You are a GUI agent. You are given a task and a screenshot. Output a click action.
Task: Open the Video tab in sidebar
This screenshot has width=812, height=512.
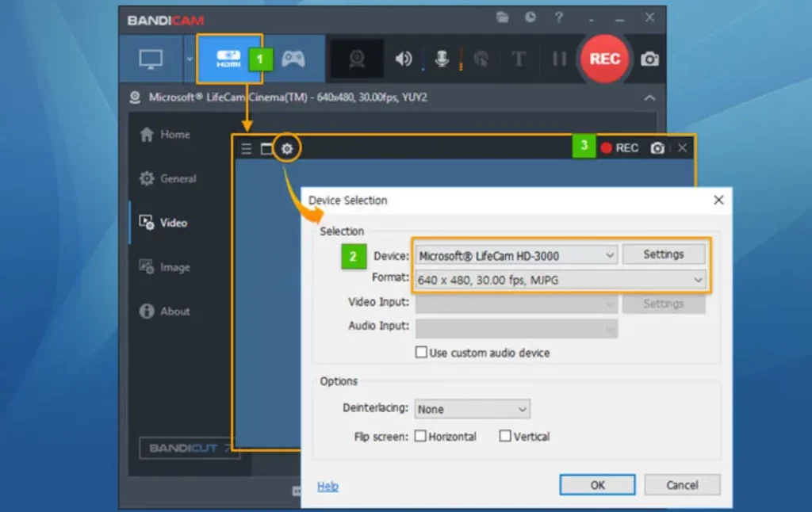tap(173, 223)
